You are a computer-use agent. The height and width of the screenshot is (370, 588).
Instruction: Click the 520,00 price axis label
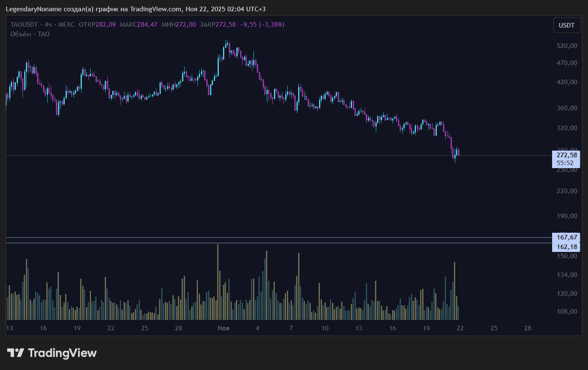(x=567, y=46)
